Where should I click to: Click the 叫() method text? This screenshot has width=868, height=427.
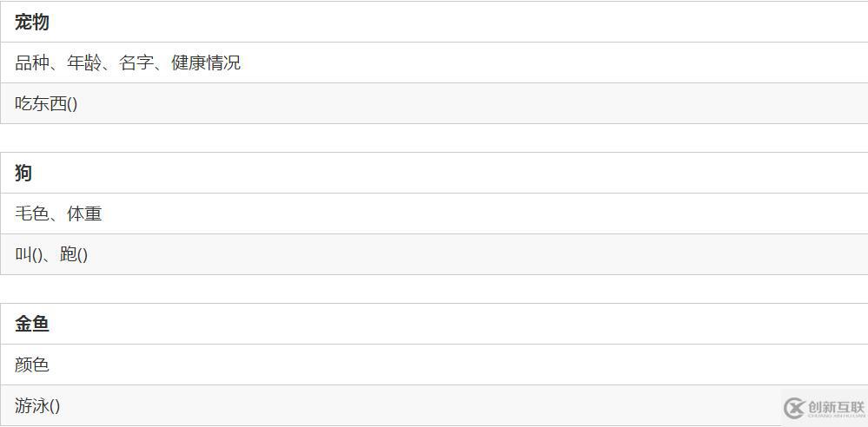click(x=29, y=254)
